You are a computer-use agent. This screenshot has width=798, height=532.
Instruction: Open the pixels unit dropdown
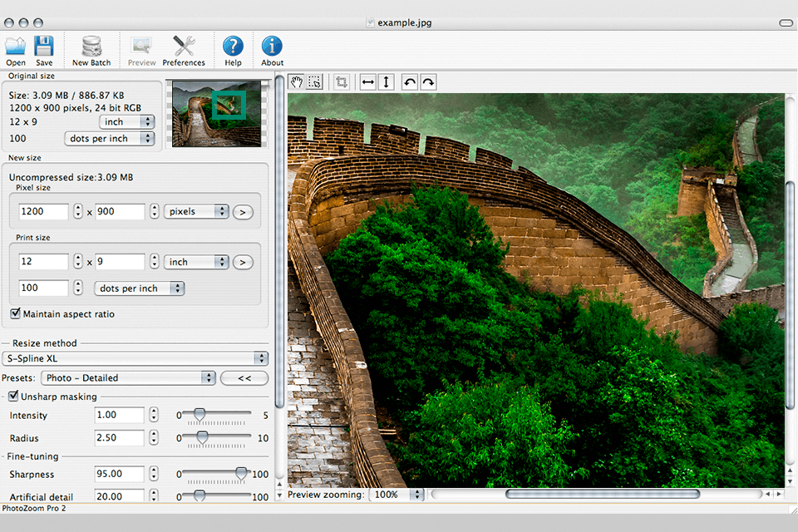[196, 211]
